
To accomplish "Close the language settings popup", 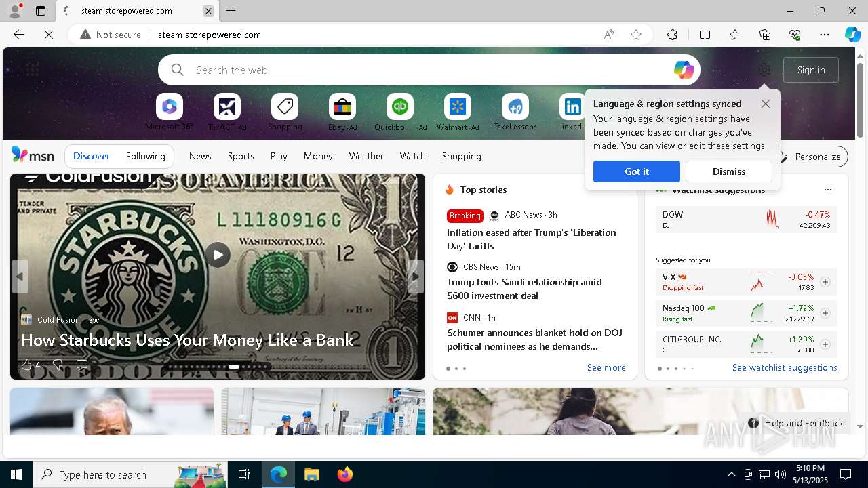I will tap(766, 104).
